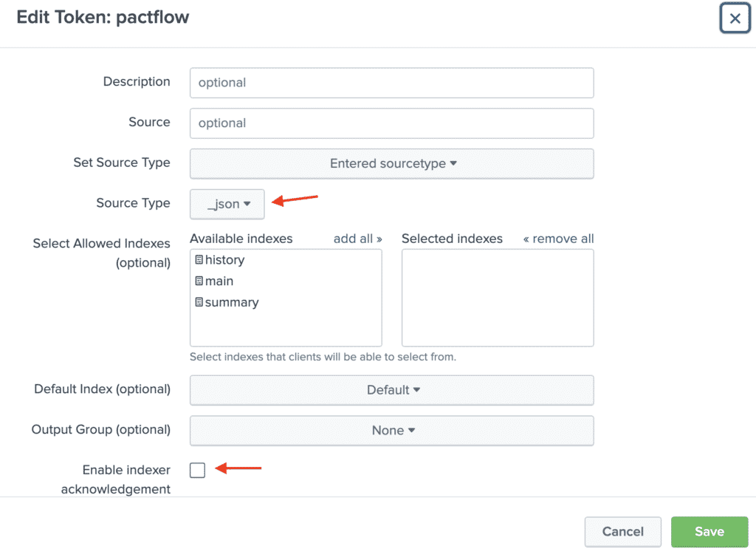
Task: Select history in Available indexes
Action: 225,260
